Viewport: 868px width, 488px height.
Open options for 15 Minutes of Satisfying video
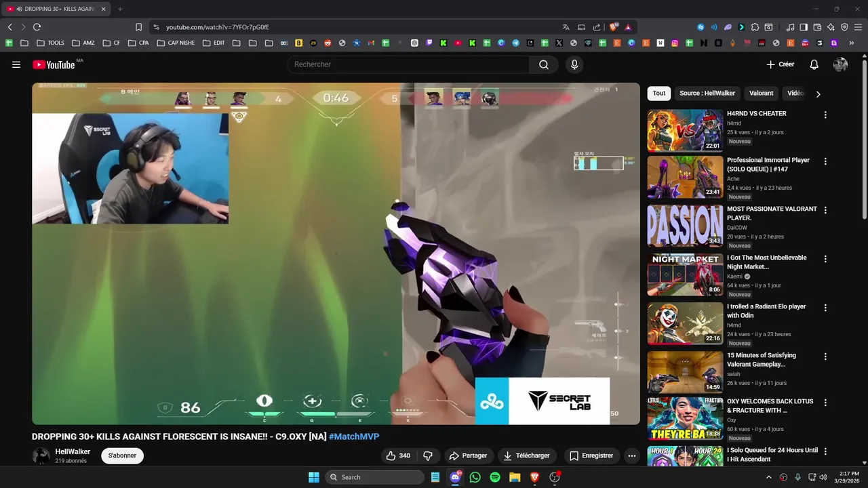tap(825, 357)
